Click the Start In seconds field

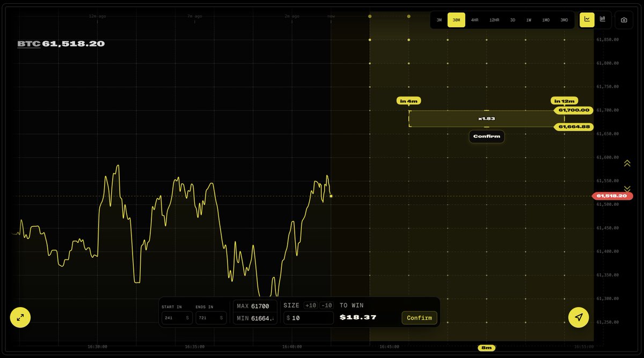[177, 318]
